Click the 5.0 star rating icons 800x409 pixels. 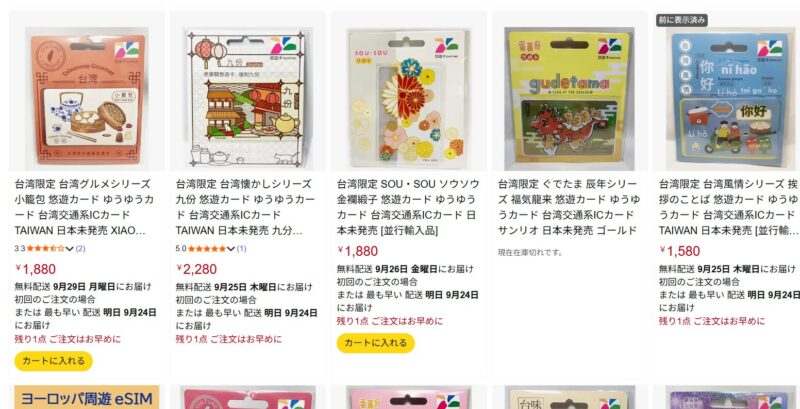click(x=207, y=249)
